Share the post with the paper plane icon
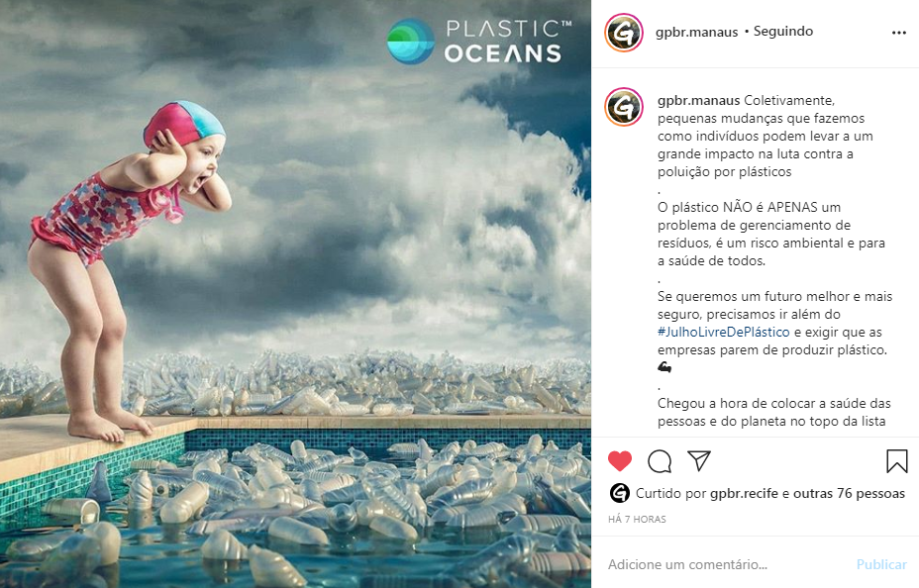This screenshot has height=588, width=919. click(x=699, y=461)
